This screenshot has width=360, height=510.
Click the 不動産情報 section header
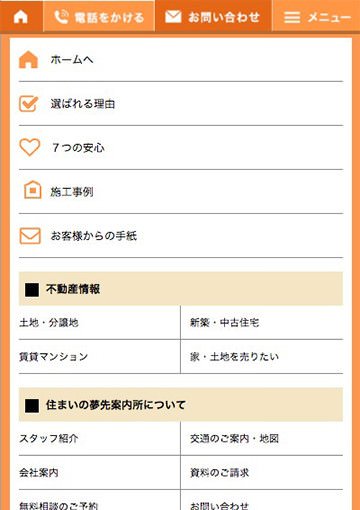tap(181, 289)
